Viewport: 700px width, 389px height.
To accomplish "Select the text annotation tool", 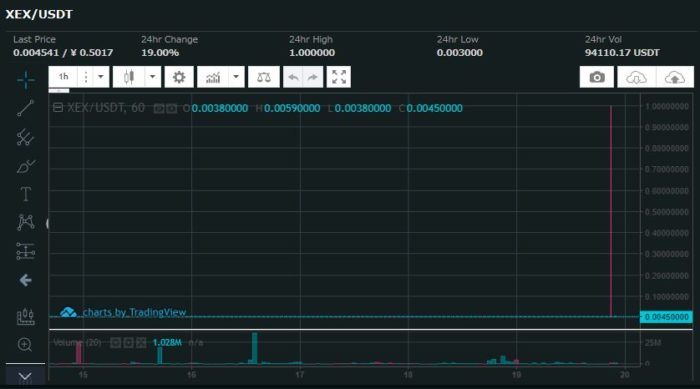I will (25, 194).
